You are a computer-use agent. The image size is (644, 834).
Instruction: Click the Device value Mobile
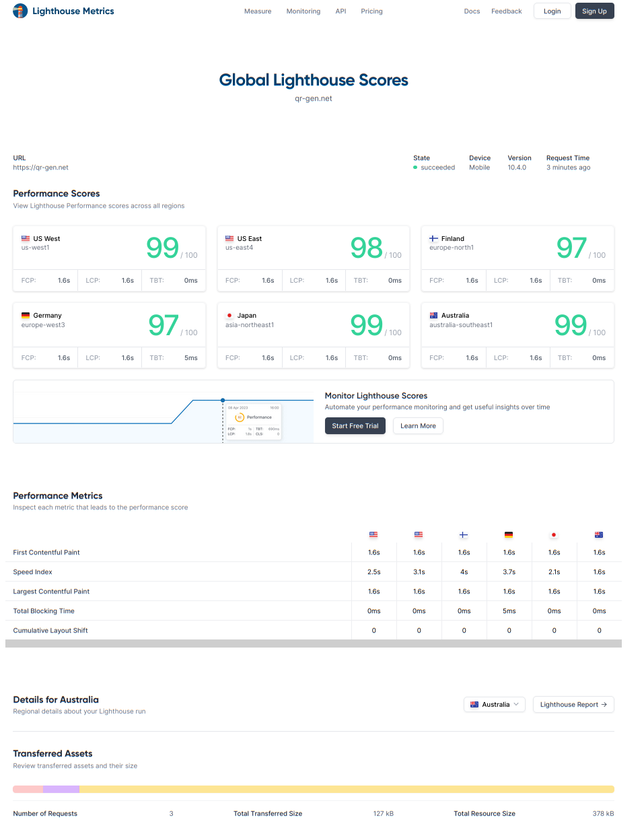[x=480, y=168]
